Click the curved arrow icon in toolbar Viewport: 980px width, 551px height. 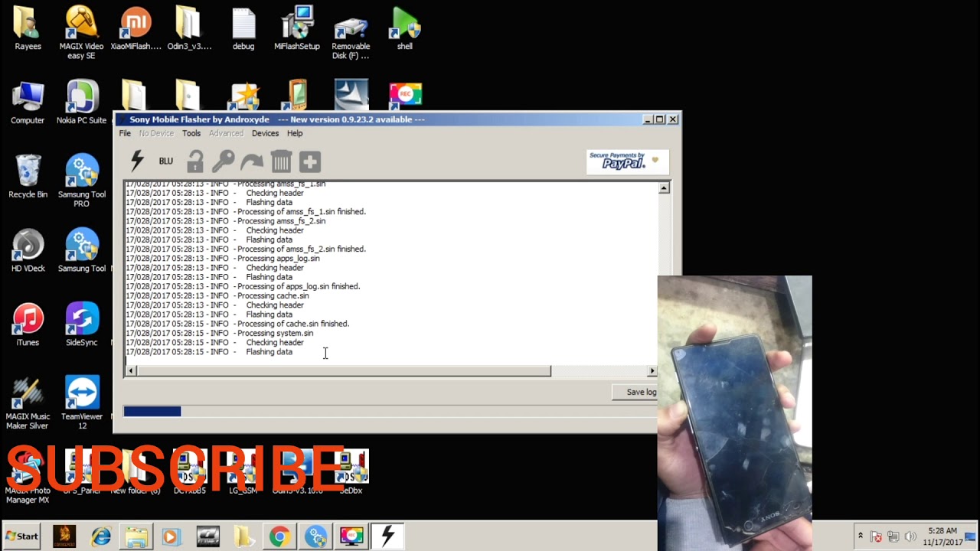(x=252, y=161)
